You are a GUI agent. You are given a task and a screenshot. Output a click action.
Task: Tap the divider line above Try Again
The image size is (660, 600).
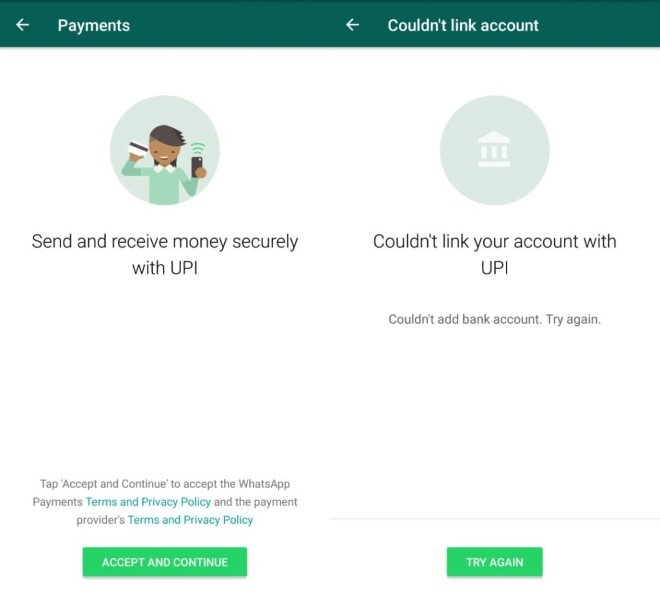pos(494,519)
